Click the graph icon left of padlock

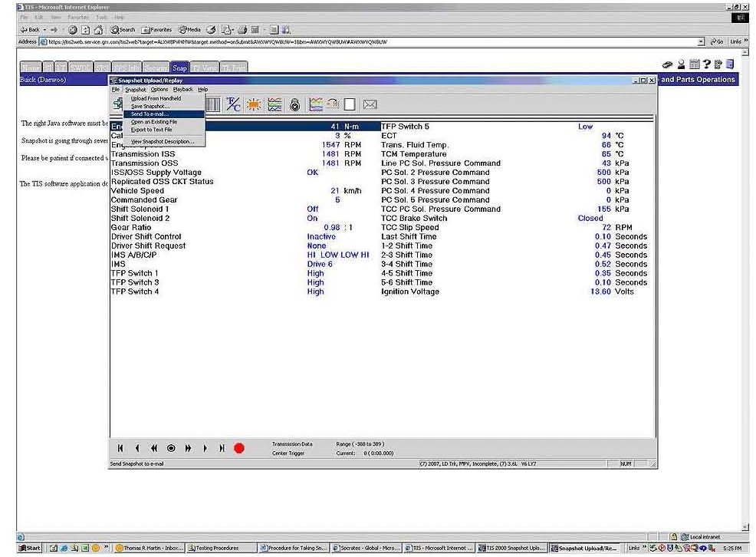coord(274,105)
